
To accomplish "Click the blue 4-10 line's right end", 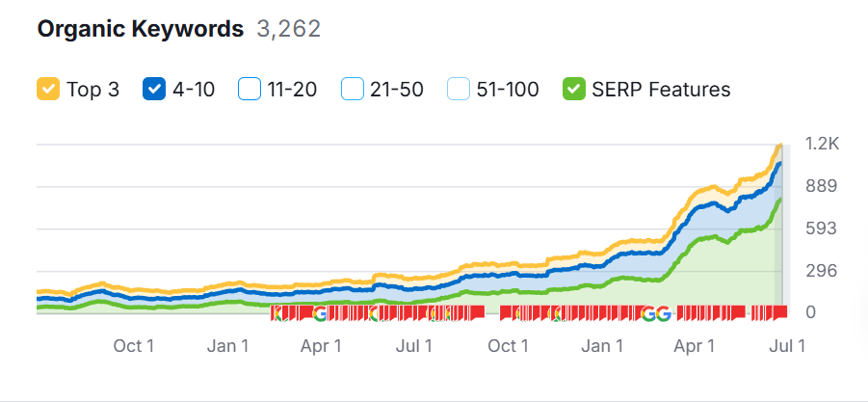I will click(x=778, y=164).
